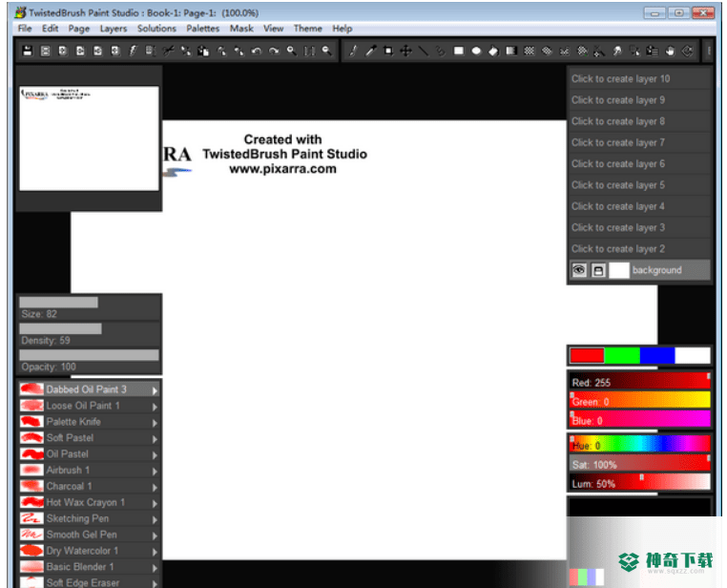This screenshot has width=727, height=588.
Task: Select the Ellipse shape tool
Action: click(x=476, y=51)
